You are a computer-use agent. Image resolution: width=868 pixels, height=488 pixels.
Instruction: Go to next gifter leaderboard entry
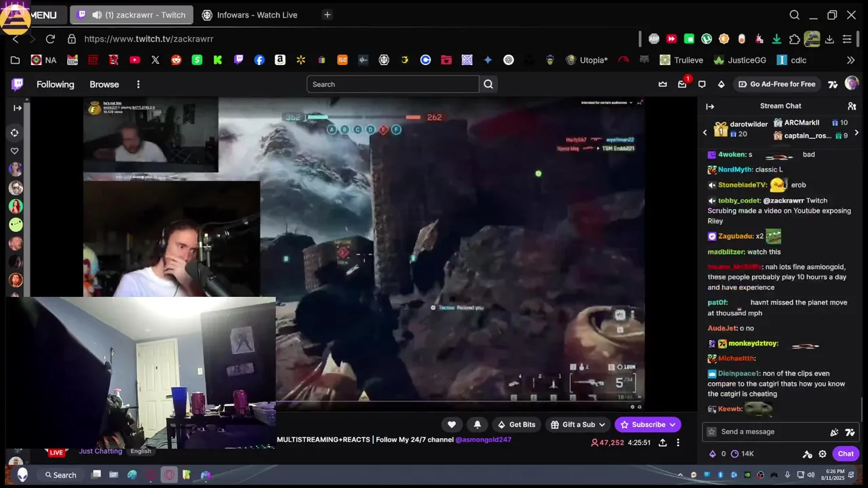[x=856, y=132]
